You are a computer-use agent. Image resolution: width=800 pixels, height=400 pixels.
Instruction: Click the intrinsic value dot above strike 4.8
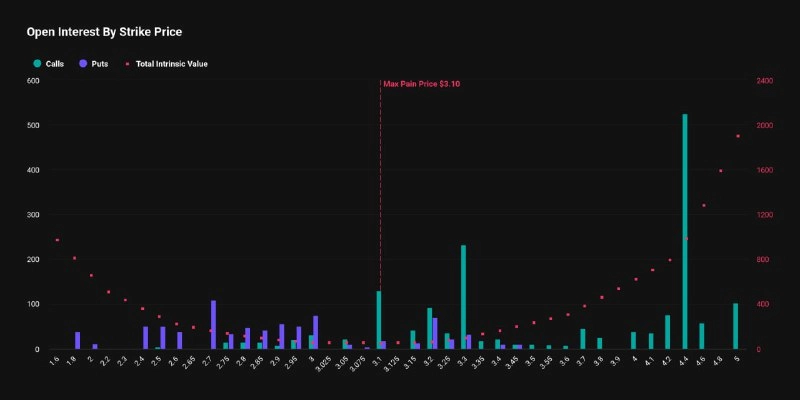click(721, 171)
